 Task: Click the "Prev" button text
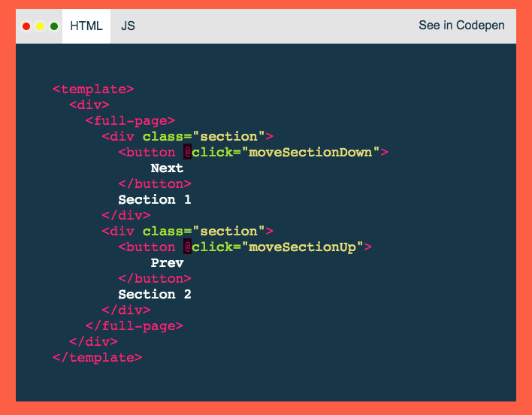pyautogui.click(x=167, y=263)
